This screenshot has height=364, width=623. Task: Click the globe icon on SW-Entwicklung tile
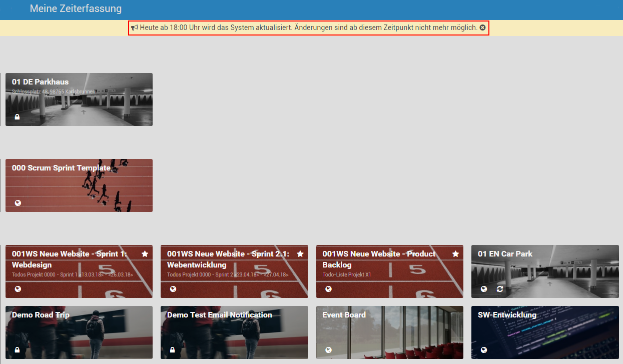pos(484,350)
